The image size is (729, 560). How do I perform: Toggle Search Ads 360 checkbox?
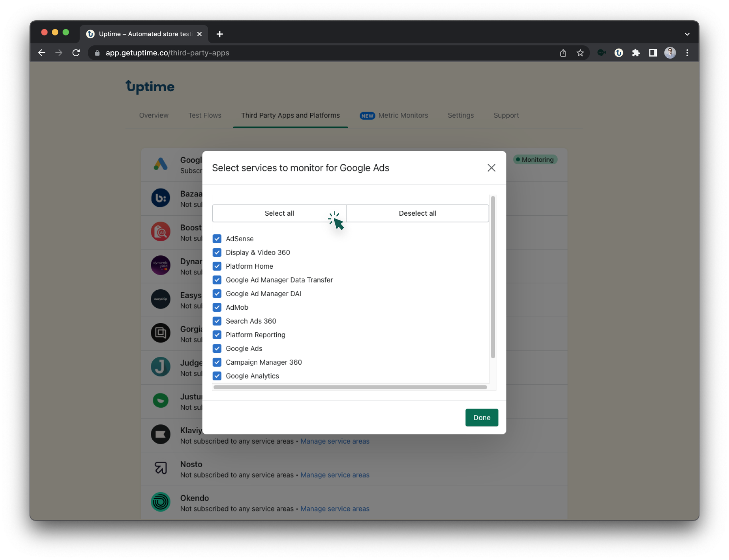point(217,321)
